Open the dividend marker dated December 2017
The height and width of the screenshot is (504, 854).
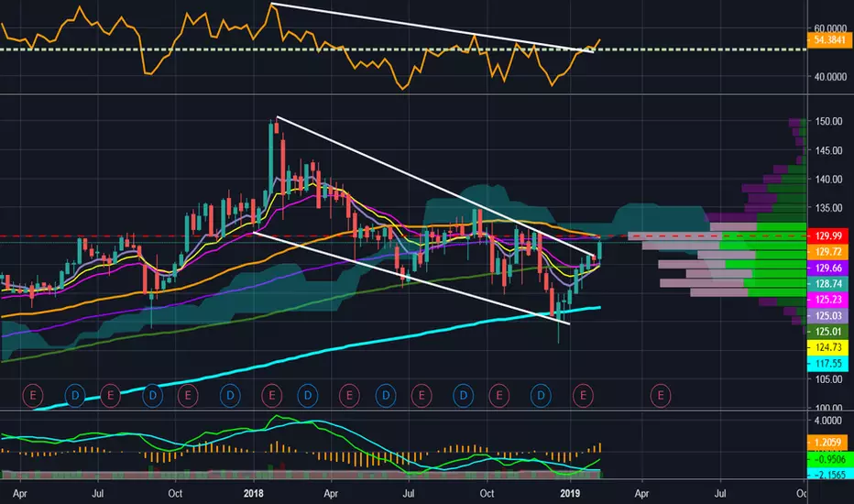(230, 395)
